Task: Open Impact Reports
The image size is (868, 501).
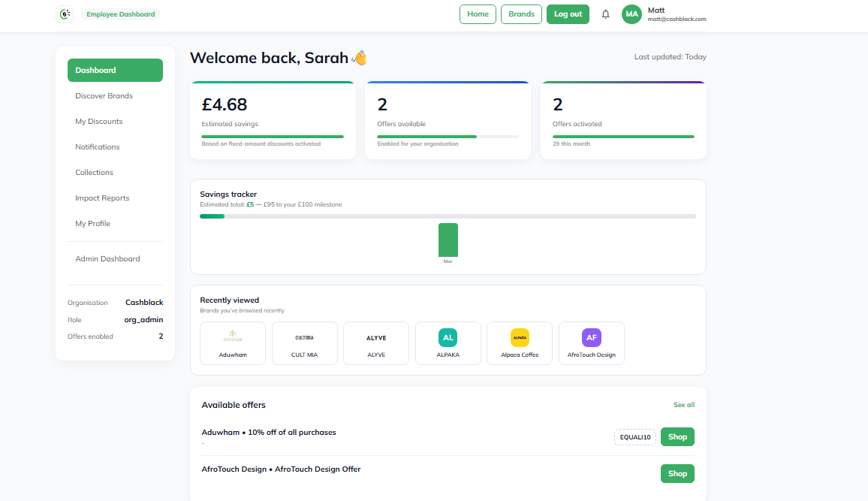Action: tap(102, 198)
